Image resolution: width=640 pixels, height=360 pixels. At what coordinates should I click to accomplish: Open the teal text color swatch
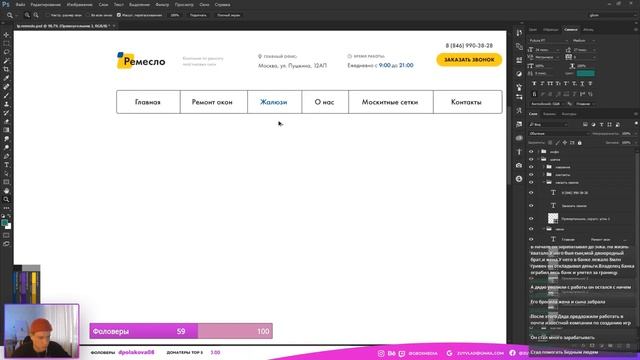click(x=585, y=73)
